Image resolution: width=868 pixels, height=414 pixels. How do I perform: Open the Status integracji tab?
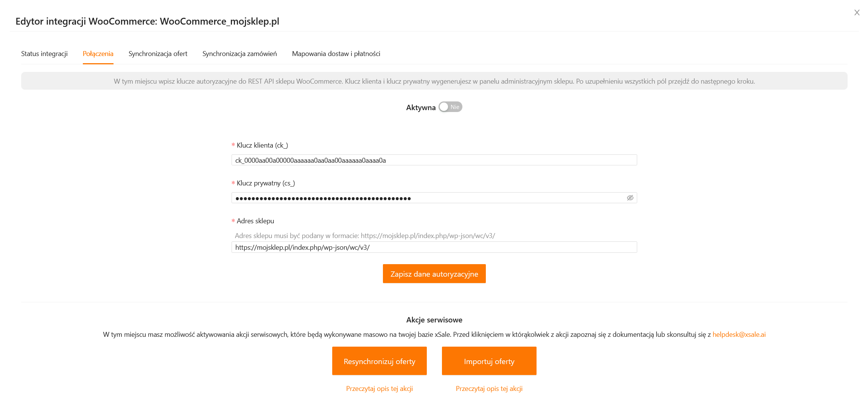44,54
